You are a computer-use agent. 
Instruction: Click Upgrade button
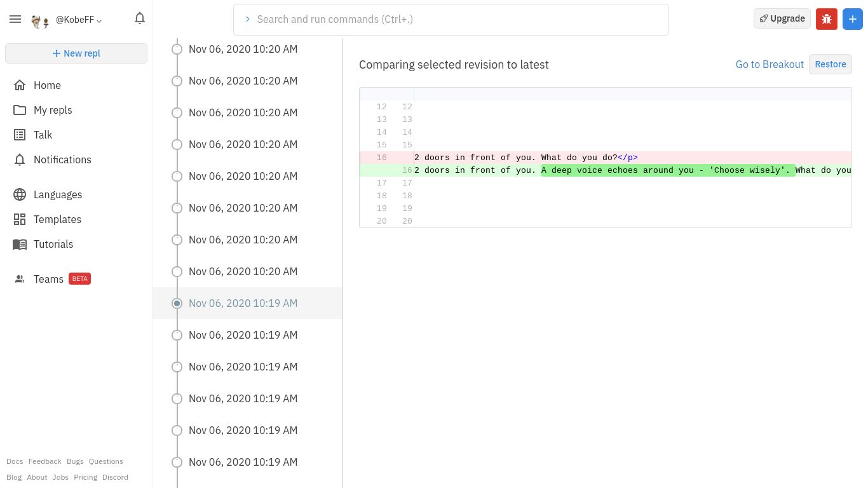[782, 18]
